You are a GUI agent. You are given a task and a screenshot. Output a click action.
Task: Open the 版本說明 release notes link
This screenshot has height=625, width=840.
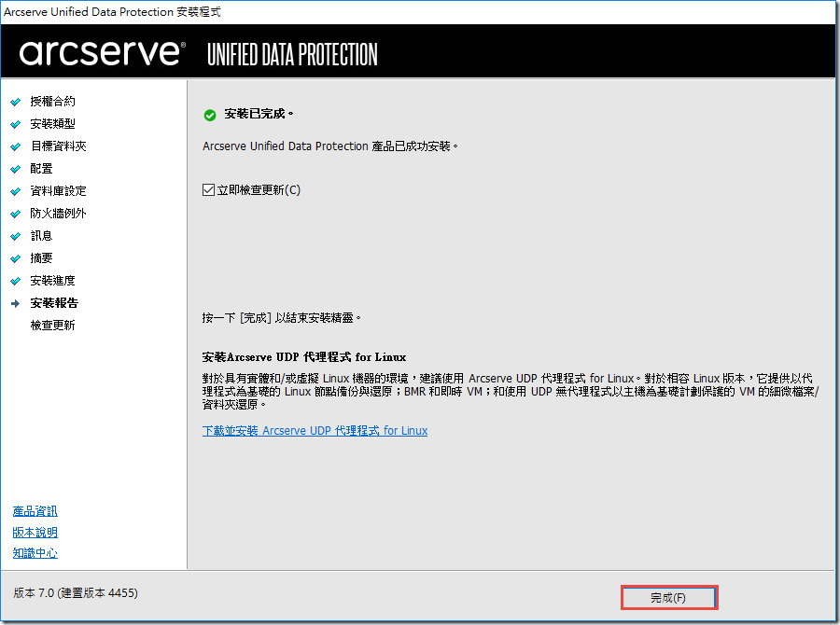(35, 533)
